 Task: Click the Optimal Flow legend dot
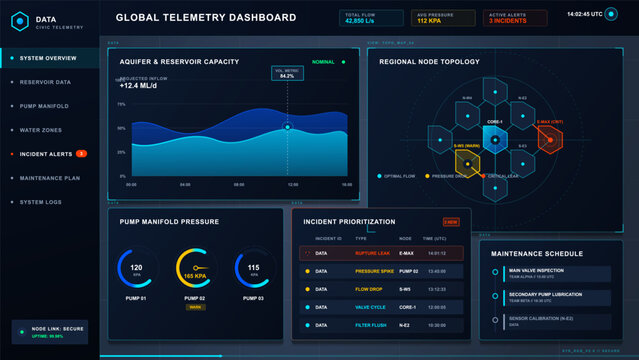coord(379,176)
